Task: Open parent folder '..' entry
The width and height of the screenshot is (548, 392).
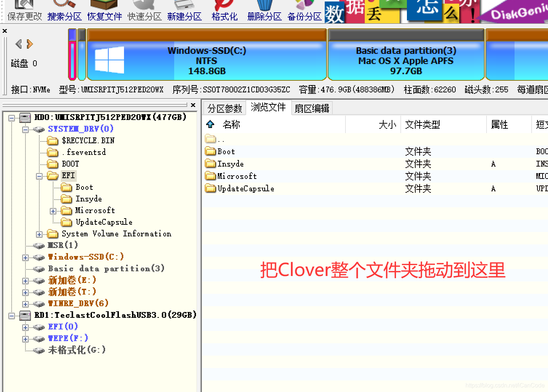Action: pyautogui.click(x=215, y=139)
